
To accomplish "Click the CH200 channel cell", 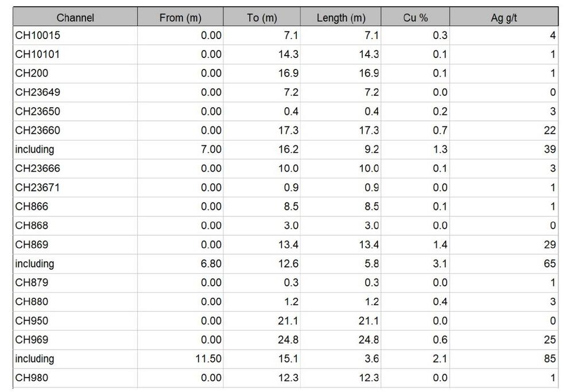I will 75,73.
